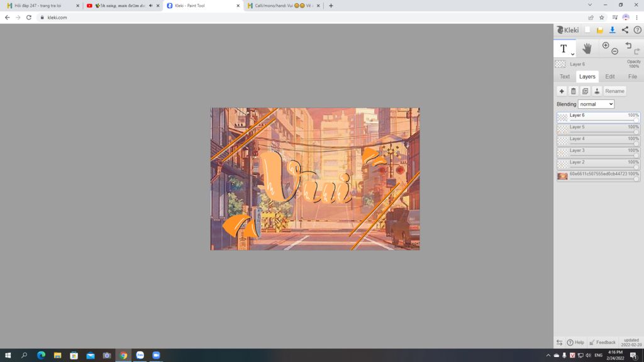Screen dimensions: 644x362
Task: Click Layer 6 opacity slider handle
Action: 636,121
